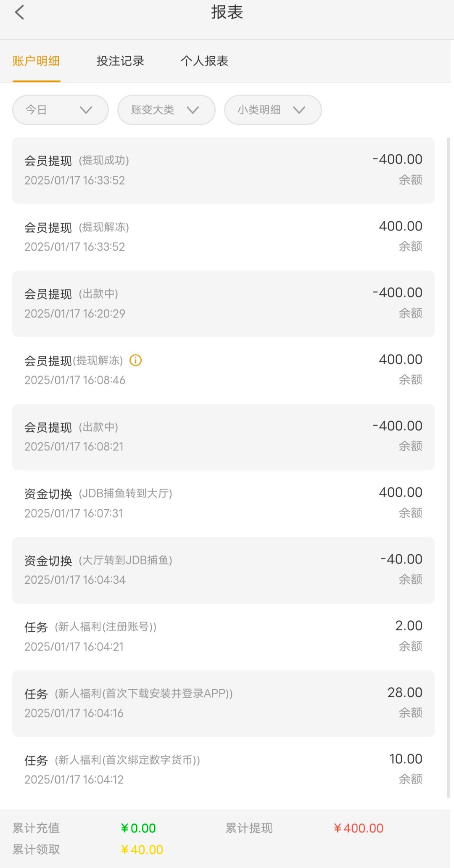Click the 累计领取 amount ¥40.00
Image resolution: width=454 pixels, height=868 pixels.
click(x=142, y=850)
